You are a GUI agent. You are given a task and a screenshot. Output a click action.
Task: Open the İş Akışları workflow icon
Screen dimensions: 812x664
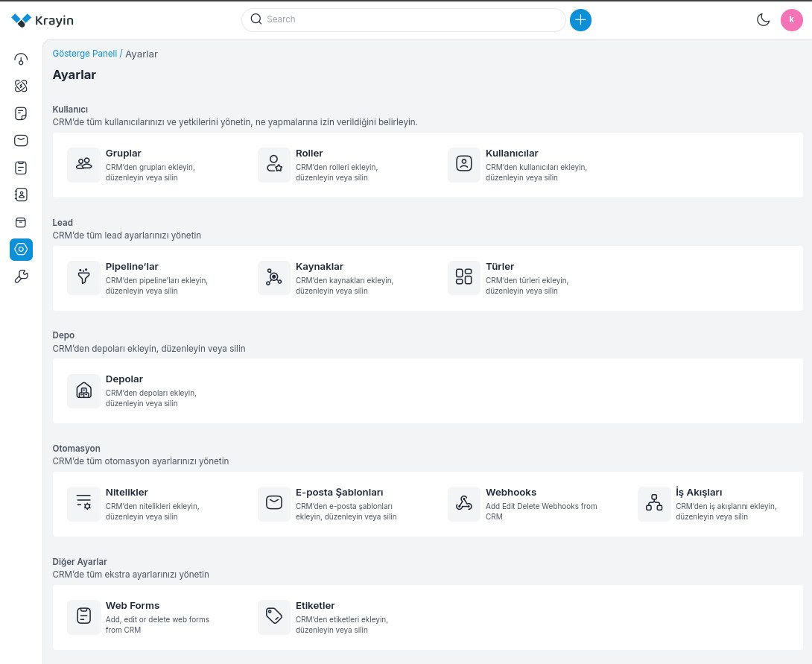(x=654, y=504)
